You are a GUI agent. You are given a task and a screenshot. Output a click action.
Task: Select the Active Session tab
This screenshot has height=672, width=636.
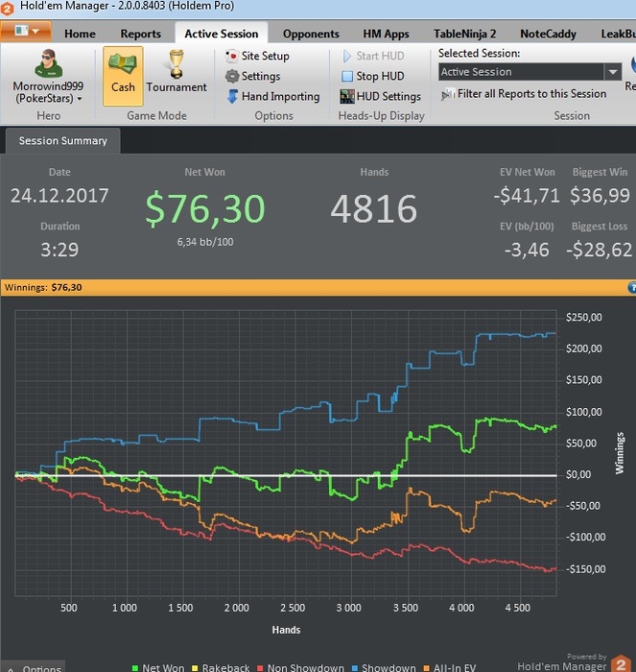click(x=222, y=34)
